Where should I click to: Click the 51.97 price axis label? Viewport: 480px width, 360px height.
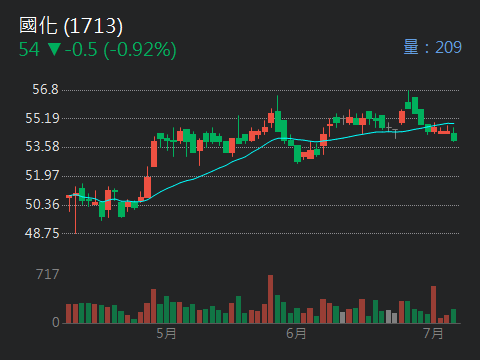click(x=42, y=175)
